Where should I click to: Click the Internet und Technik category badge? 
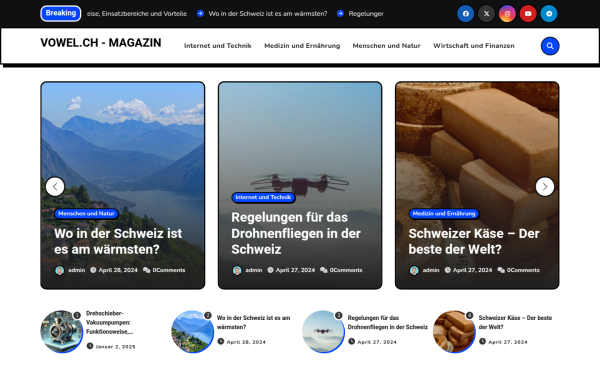point(263,197)
